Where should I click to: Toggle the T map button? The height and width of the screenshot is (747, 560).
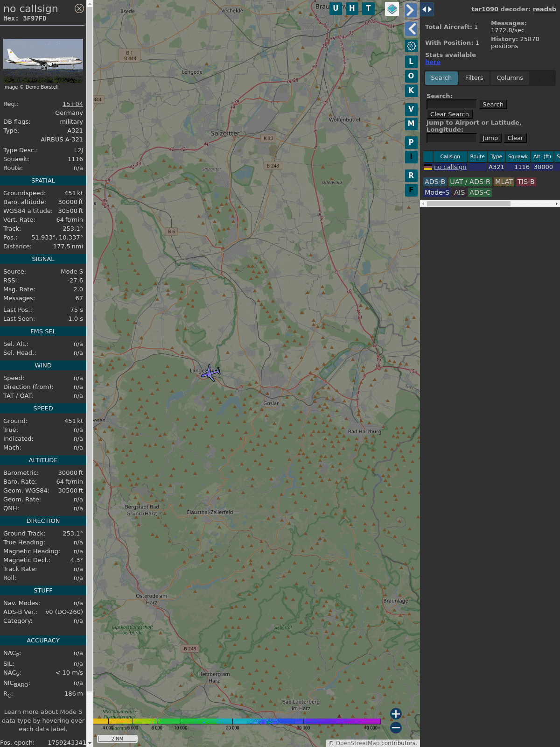tap(369, 8)
